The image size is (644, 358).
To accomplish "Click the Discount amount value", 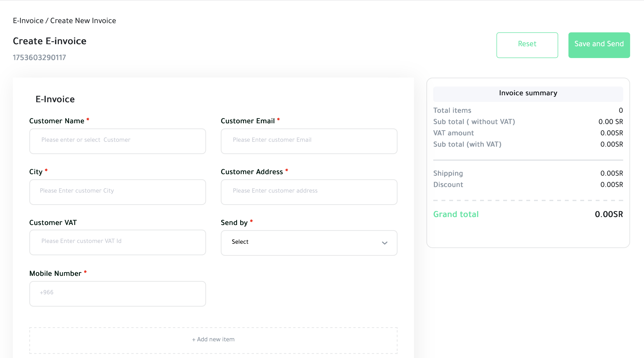I will (x=611, y=185).
